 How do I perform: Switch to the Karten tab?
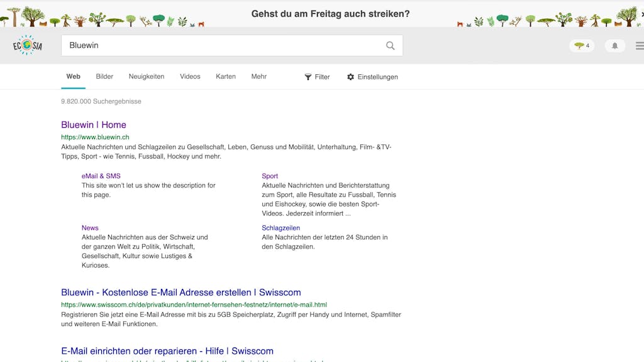click(226, 77)
